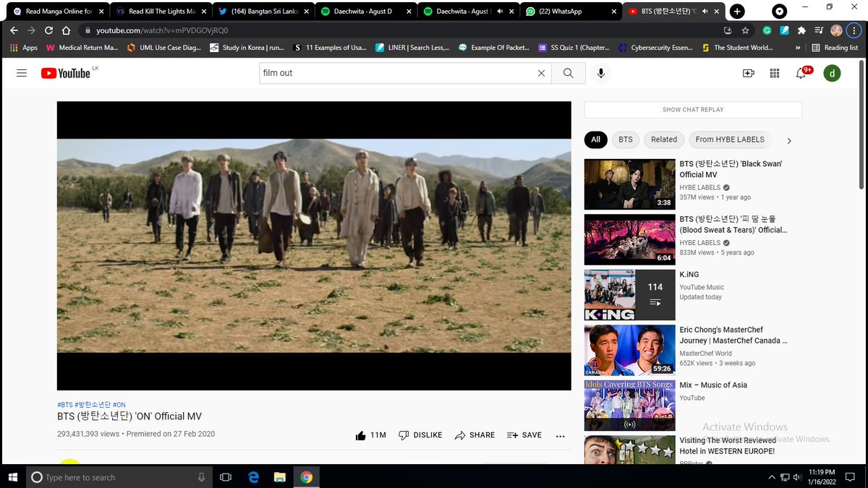Open Eric Chong's MasterChef Journey video
The height and width of the screenshot is (488, 868).
[733, 335]
